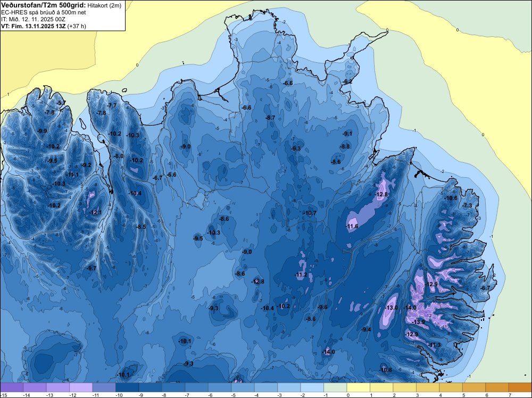Click the '(+37 h)' forecast offset
The image size is (532, 398).
[77, 26]
